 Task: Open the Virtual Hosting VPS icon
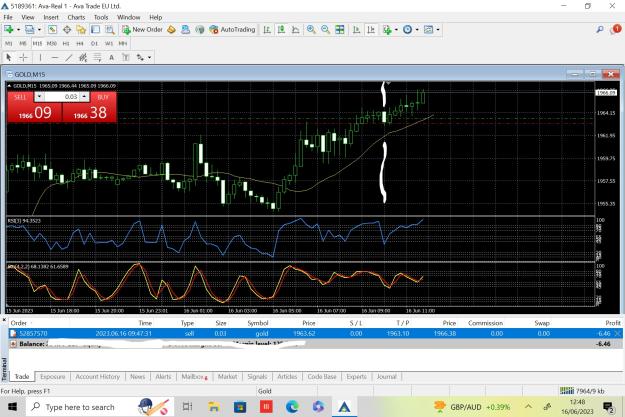(x=200, y=30)
